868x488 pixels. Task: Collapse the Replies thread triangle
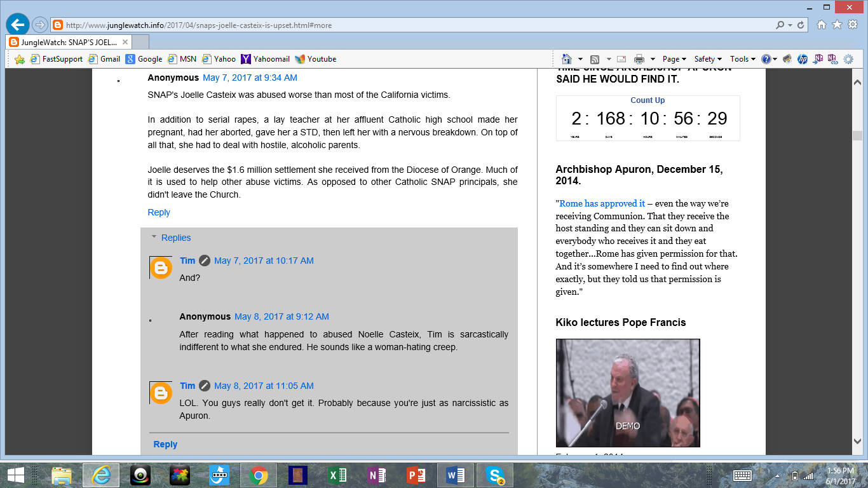coord(154,237)
